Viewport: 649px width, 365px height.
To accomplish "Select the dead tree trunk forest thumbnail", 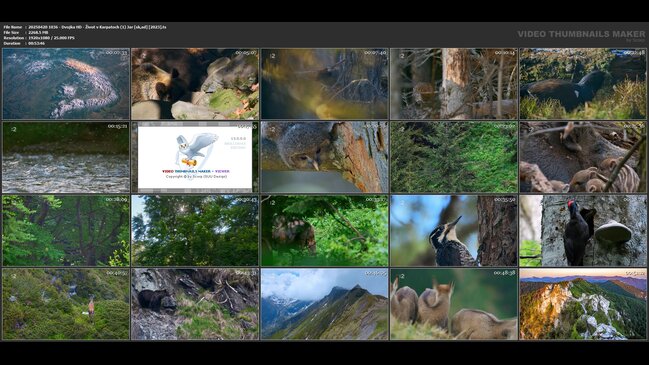I will (454, 84).
